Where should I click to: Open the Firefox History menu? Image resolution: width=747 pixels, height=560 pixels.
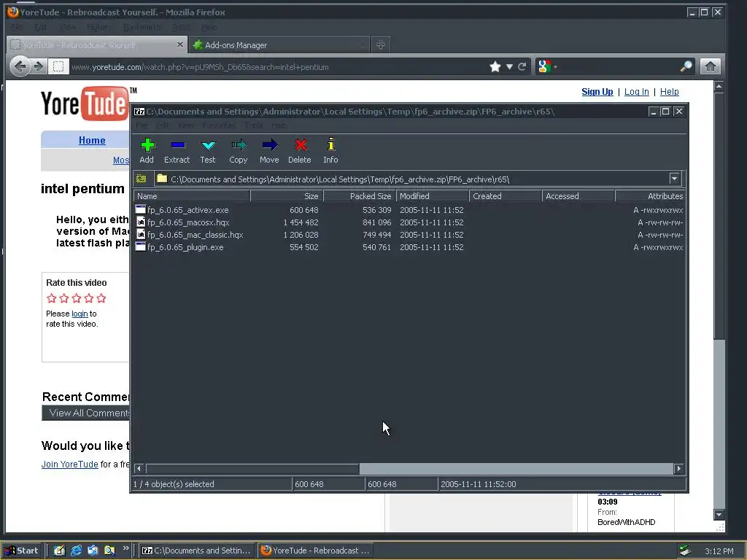coord(98,27)
